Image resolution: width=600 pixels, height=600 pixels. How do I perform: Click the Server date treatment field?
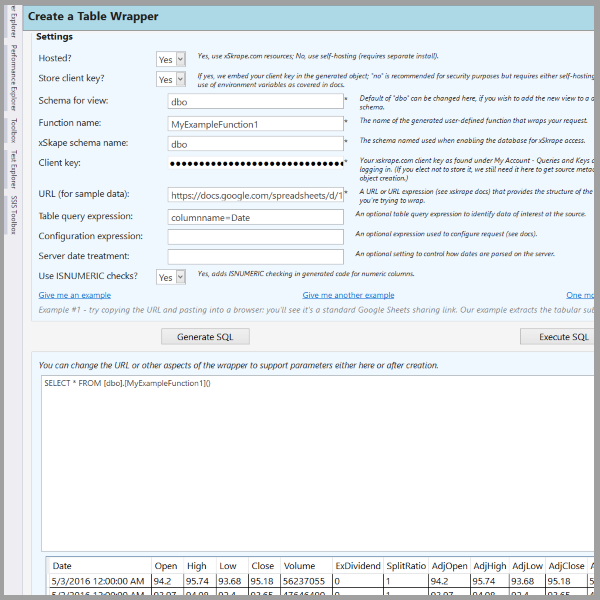(x=255, y=257)
